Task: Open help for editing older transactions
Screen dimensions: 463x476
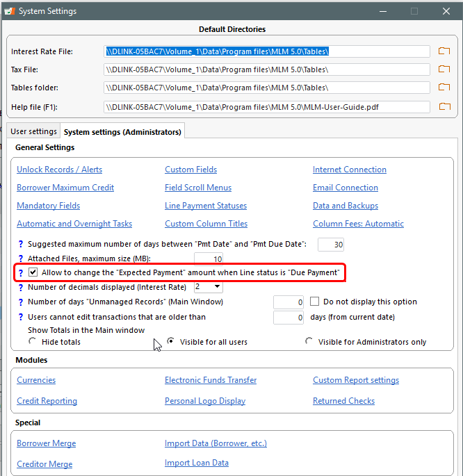Action: [x=21, y=317]
